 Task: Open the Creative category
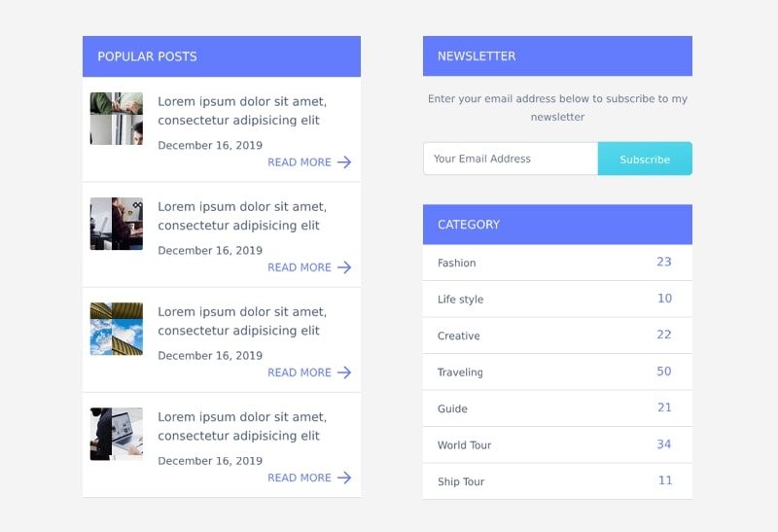[557, 336]
